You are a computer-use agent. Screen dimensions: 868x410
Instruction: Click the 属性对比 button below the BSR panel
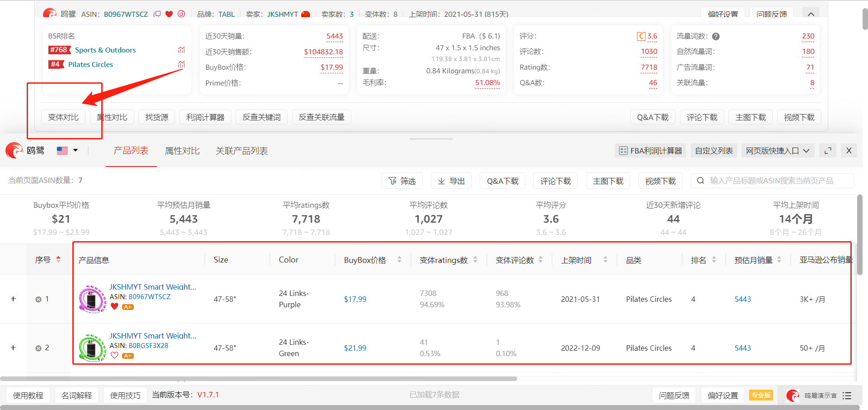click(112, 117)
